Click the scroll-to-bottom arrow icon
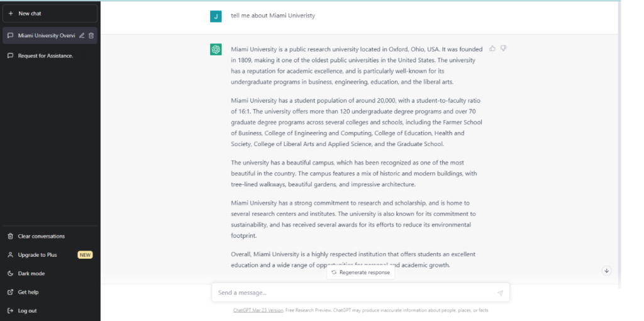Screen dimensions: 644x321 point(607,271)
